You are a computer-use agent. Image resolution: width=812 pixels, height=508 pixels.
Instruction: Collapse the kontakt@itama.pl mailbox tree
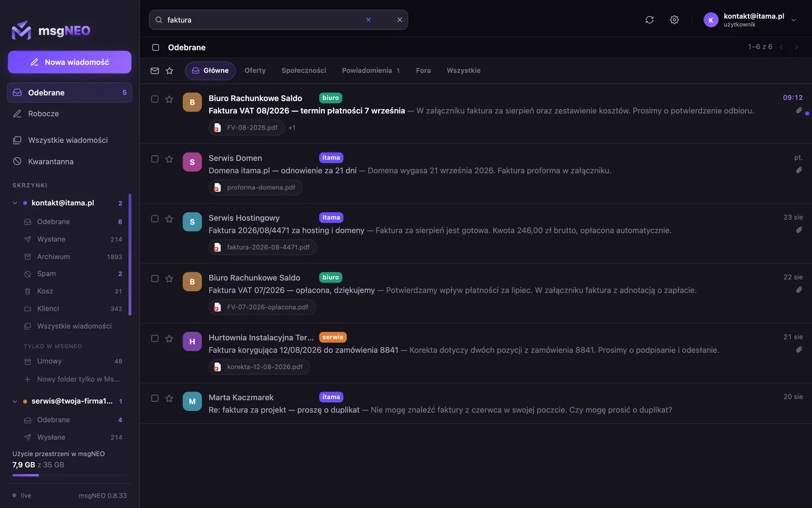15,203
